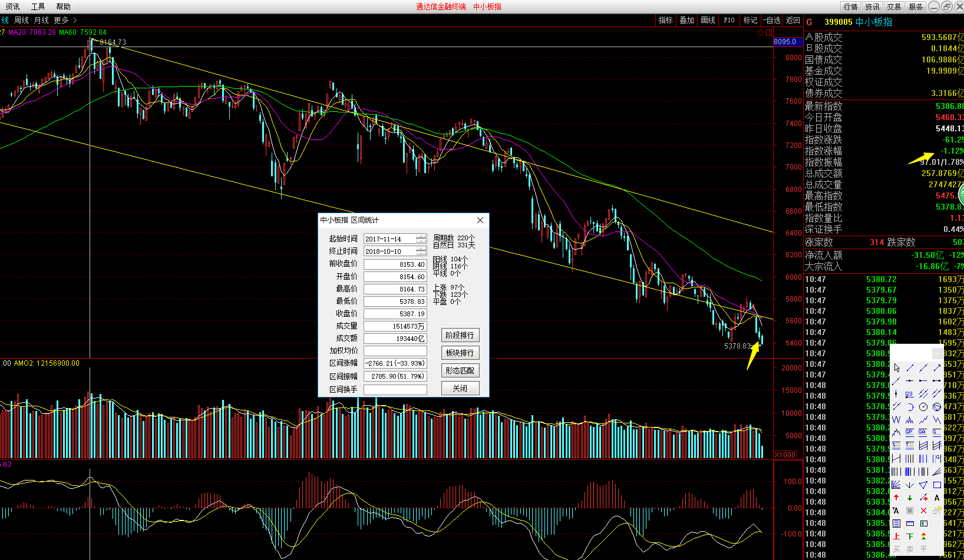Image resolution: width=964 pixels, height=560 pixels.
Task: Open the 资讯 menu beside 工具
Action: pos(12,6)
